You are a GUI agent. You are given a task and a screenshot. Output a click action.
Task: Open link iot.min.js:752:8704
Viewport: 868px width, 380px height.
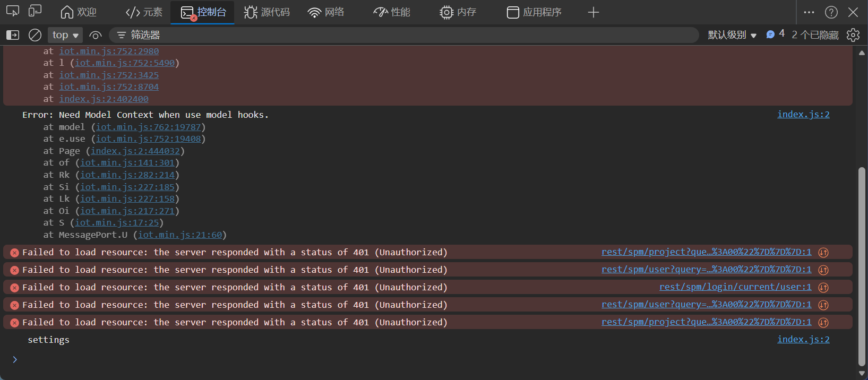(x=109, y=87)
